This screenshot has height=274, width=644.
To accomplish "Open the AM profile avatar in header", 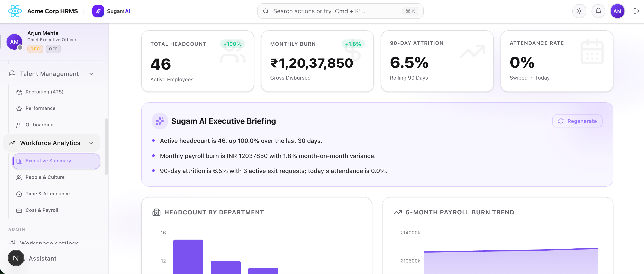I will (617, 11).
